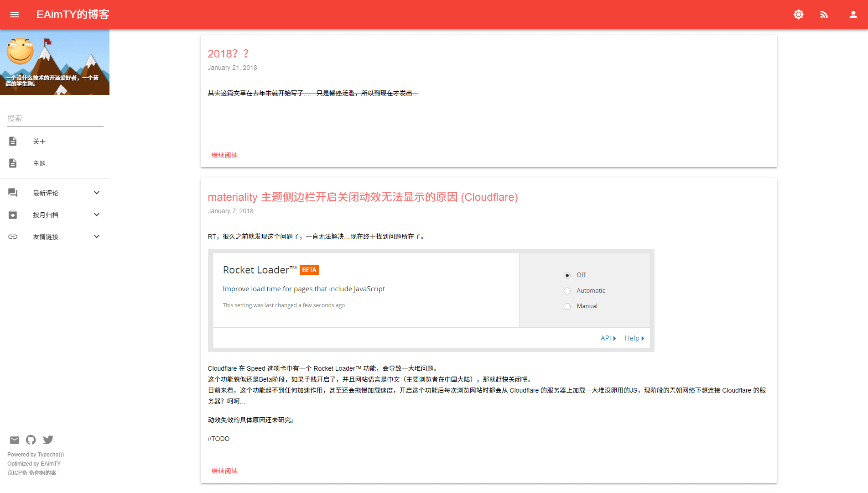Click the EAimTY的博客 site title
The height and width of the screenshot is (493, 868).
[x=73, y=15]
